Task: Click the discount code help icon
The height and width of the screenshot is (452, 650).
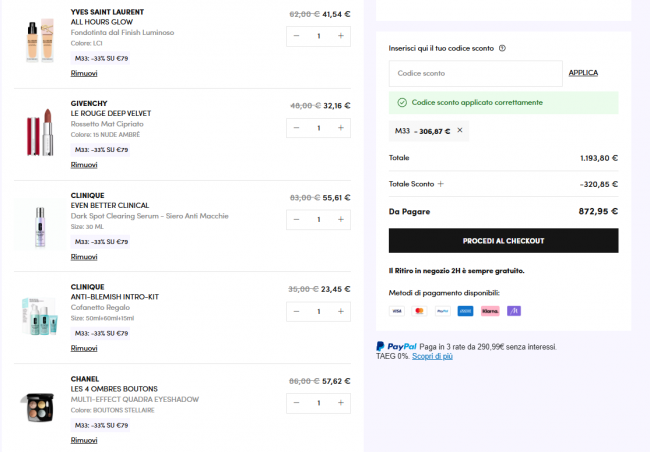Action: (502, 48)
